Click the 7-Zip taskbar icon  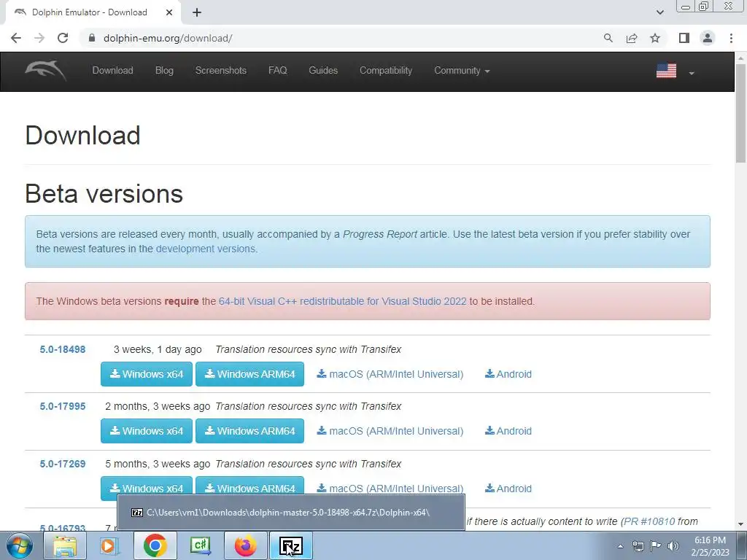(x=291, y=545)
